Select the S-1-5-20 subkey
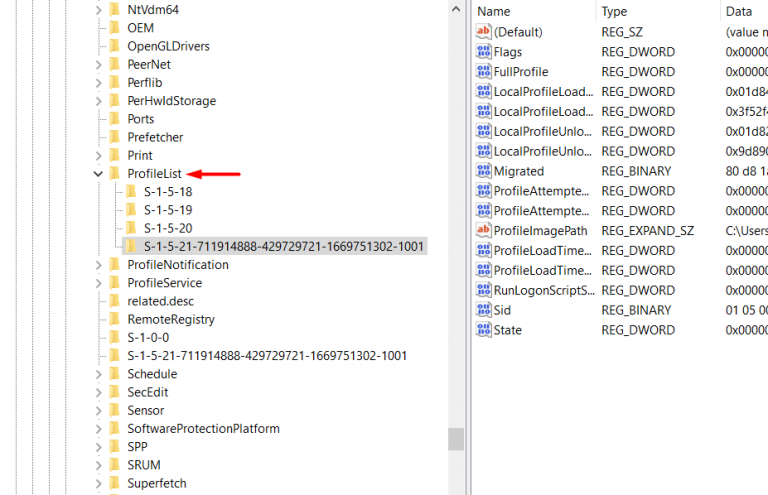The width and height of the screenshot is (768, 495). pyautogui.click(x=168, y=228)
